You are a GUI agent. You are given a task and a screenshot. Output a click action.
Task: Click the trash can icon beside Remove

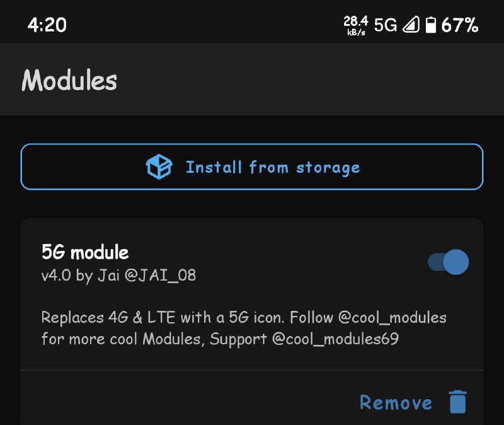pos(458,402)
